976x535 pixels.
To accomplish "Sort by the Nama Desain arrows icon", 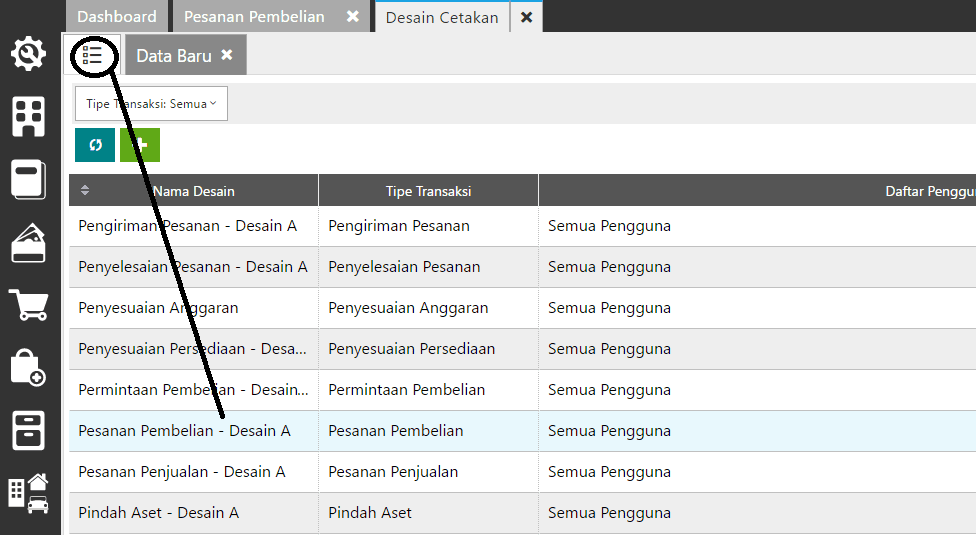I will (85, 190).
